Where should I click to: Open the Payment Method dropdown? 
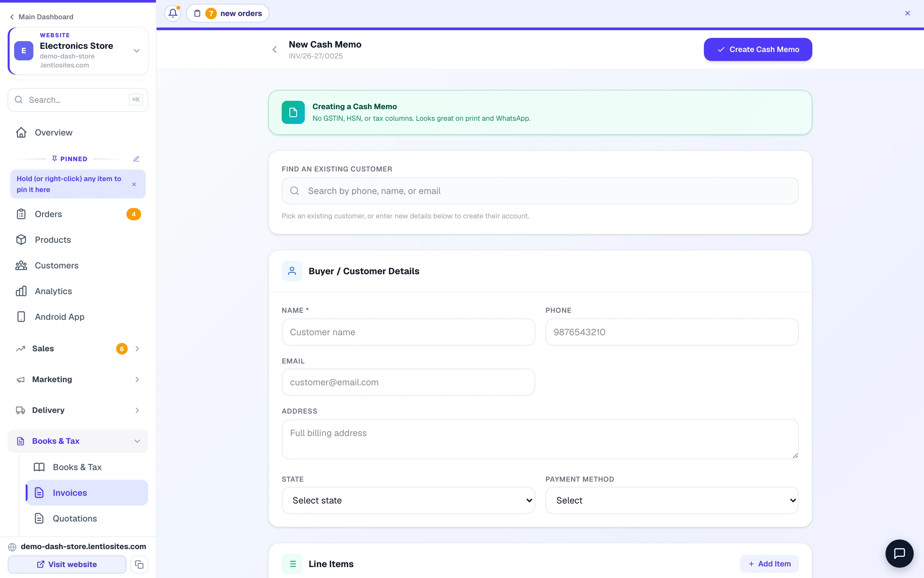pos(672,500)
